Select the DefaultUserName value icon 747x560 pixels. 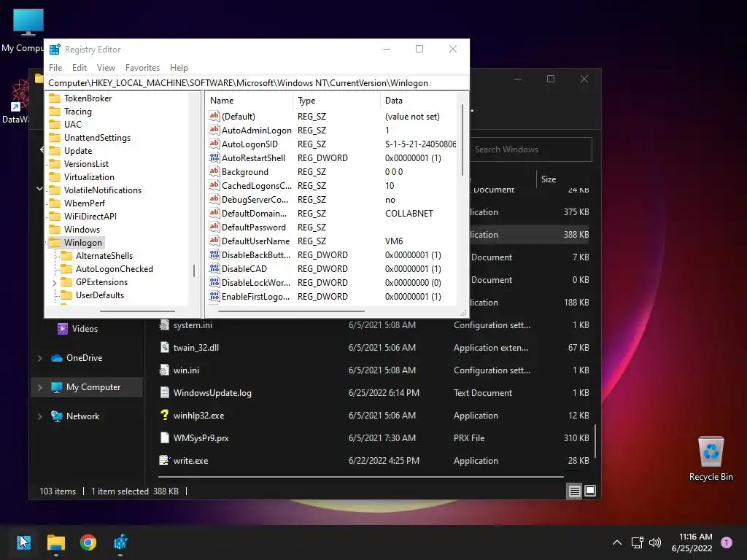[x=214, y=241]
